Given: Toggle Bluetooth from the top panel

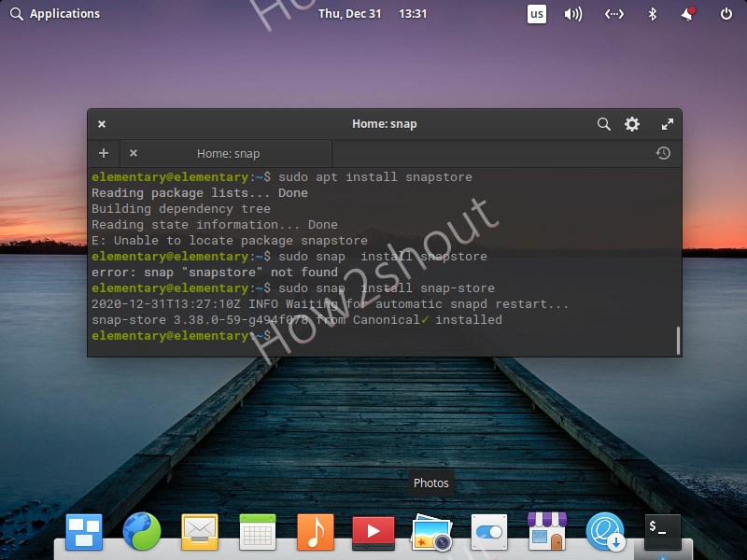Looking at the screenshot, I should click(652, 14).
